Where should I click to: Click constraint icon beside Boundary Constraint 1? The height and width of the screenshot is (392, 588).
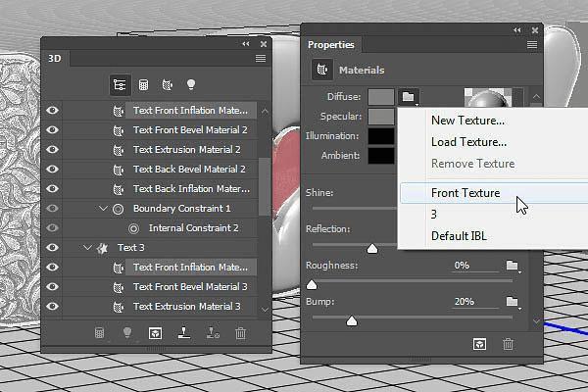coord(119,209)
